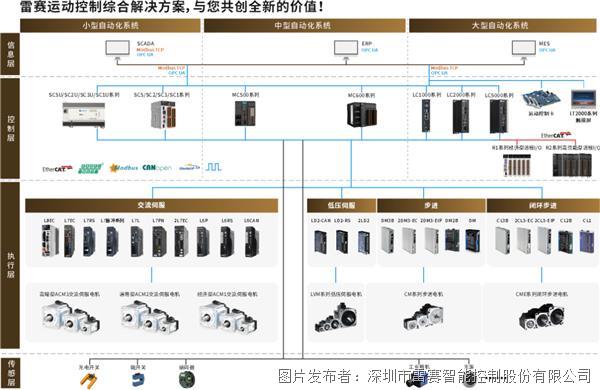Click the MC500 series controller image
Screen dimensions: 600x390
click(245, 114)
